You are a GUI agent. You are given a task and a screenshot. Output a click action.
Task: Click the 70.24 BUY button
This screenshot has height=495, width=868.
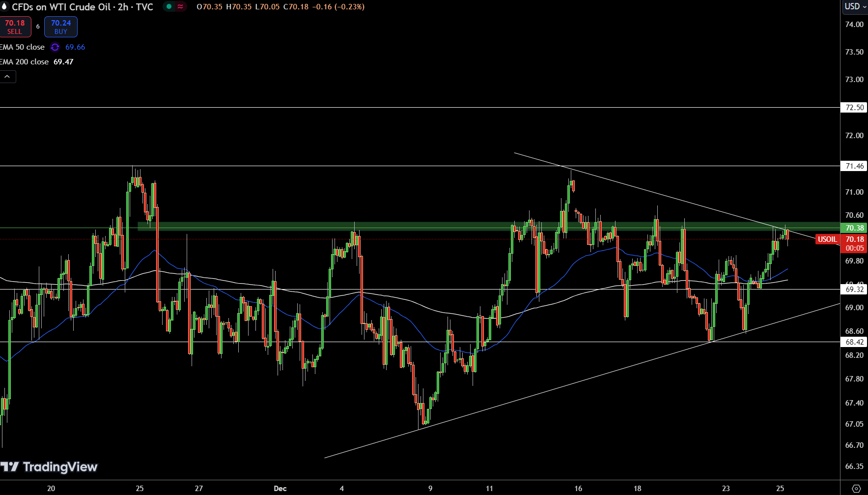tap(61, 27)
